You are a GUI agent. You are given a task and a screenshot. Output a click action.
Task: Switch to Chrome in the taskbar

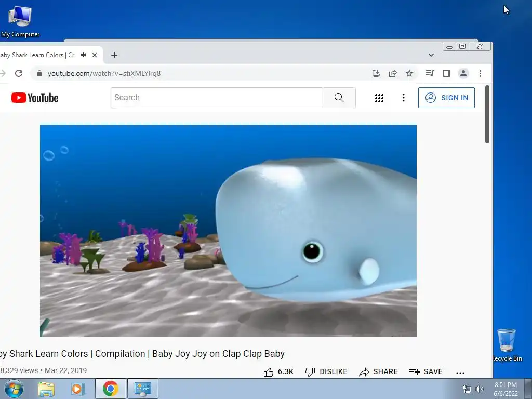[x=111, y=389]
